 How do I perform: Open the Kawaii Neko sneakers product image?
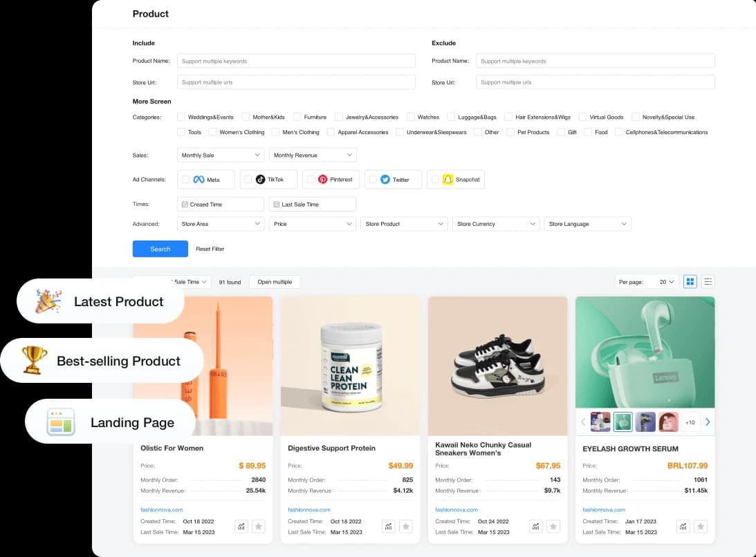(497, 366)
